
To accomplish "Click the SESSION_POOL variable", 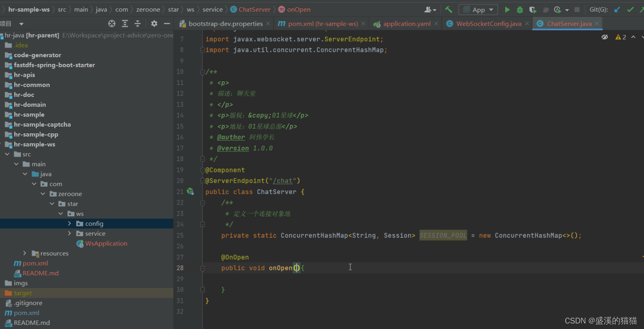I will click(x=443, y=235).
